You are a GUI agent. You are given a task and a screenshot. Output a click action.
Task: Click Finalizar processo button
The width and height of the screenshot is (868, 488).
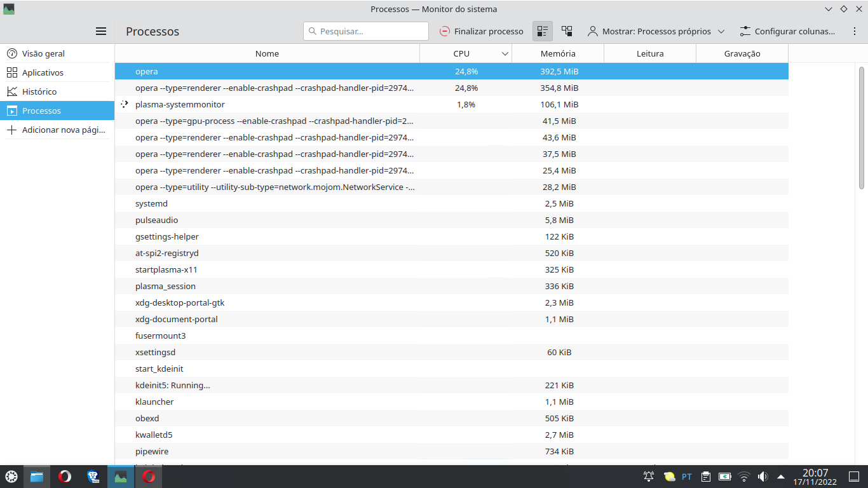(x=482, y=31)
